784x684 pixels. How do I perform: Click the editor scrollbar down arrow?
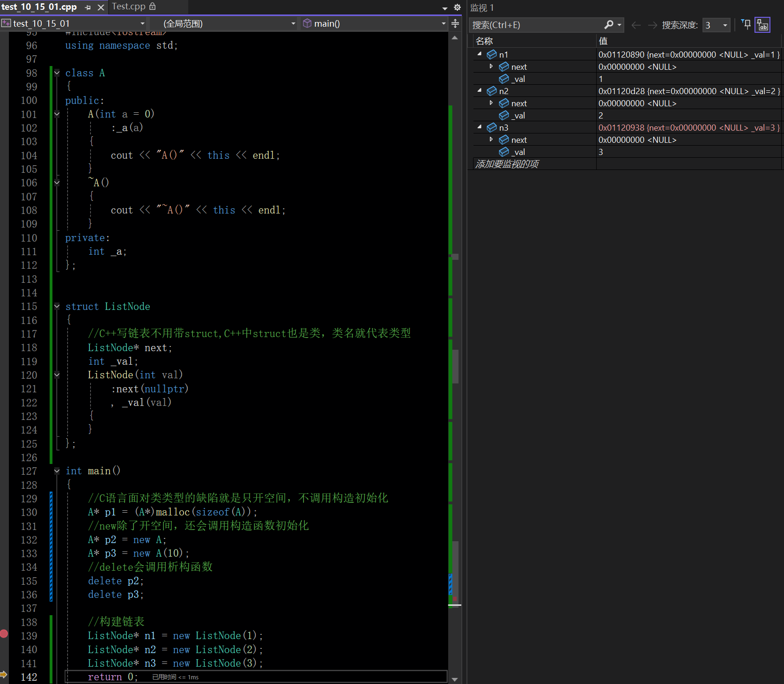[x=455, y=679]
